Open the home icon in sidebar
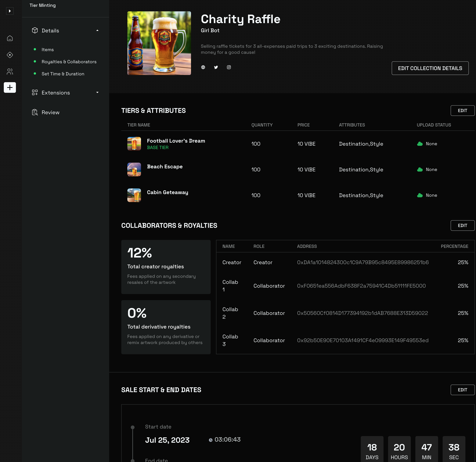Image resolution: width=476 pixels, height=462 pixels. coord(10,38)
